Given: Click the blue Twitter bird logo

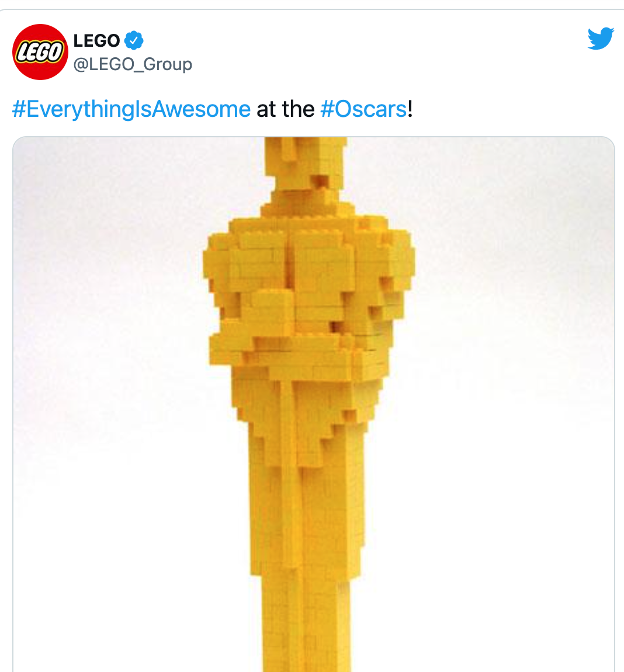Looking at the screenshot, I should coord(601,39).
